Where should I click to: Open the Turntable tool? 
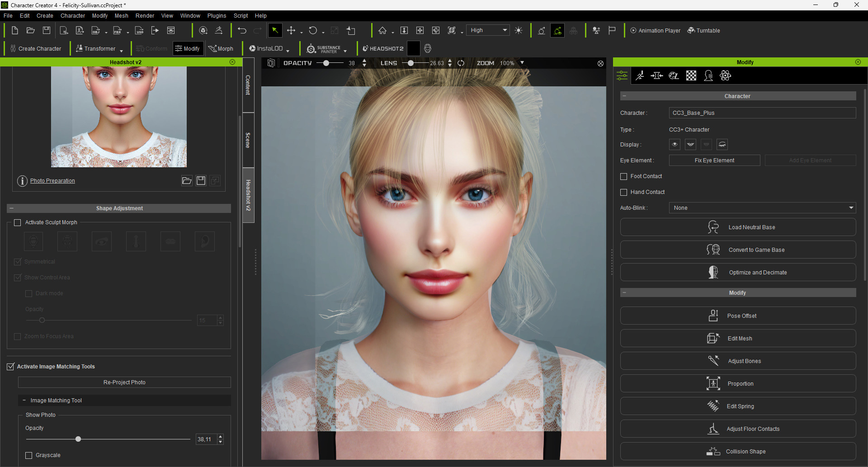click(x=703, y=30)
